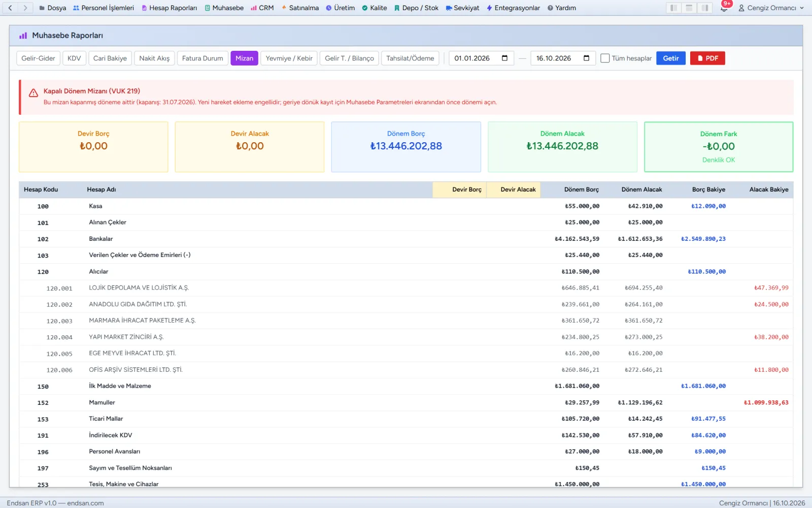Open the notifications bell icon
812x508 pixels.
724,8
